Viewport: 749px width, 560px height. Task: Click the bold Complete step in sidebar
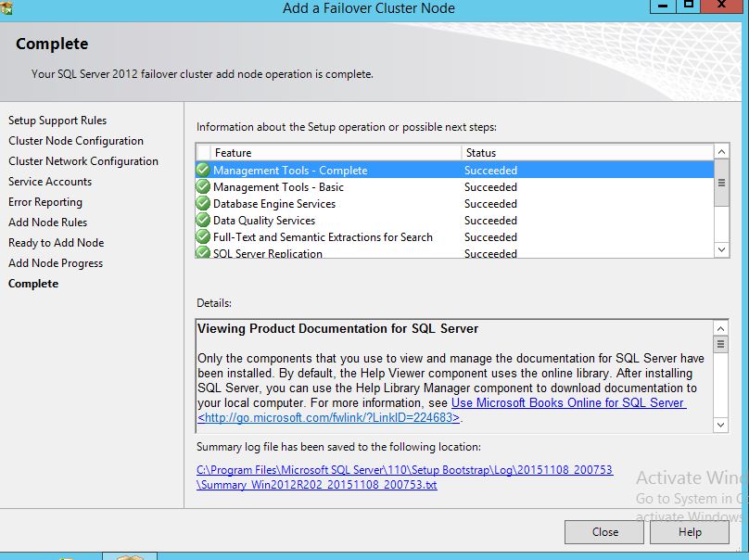33,284
